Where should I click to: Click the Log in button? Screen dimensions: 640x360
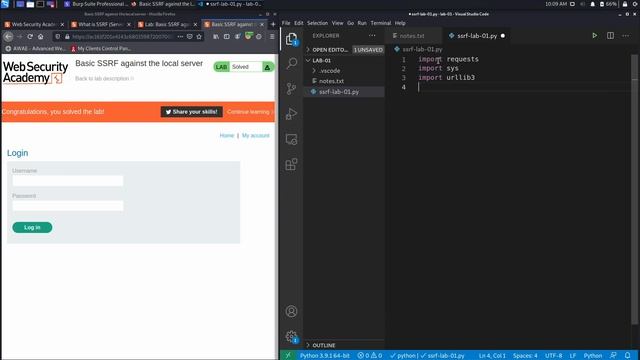(x=32, y=227)
